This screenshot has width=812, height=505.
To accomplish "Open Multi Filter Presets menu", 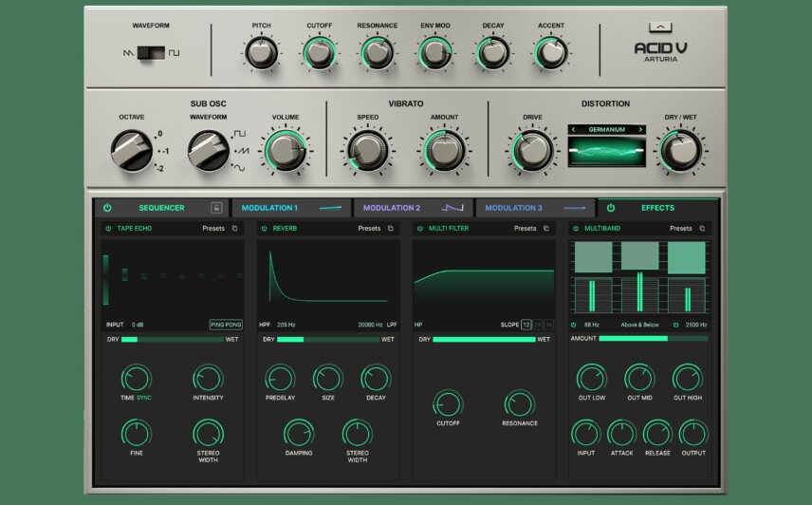I will 526,229.
